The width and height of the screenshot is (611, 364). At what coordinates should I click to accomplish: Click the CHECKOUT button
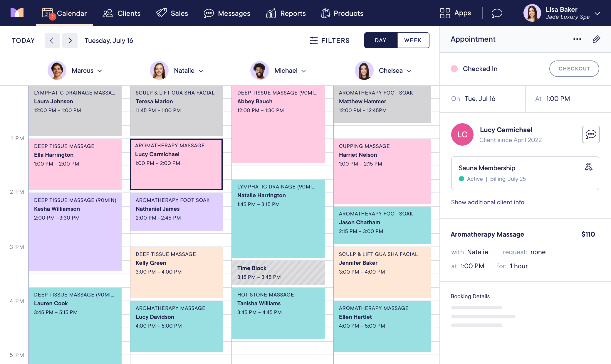[574, 68]
